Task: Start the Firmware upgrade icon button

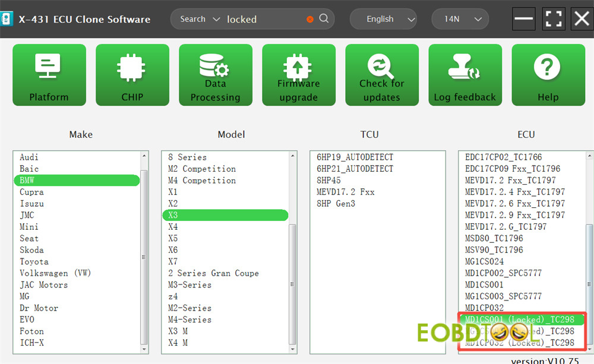Action: point(299,75)
